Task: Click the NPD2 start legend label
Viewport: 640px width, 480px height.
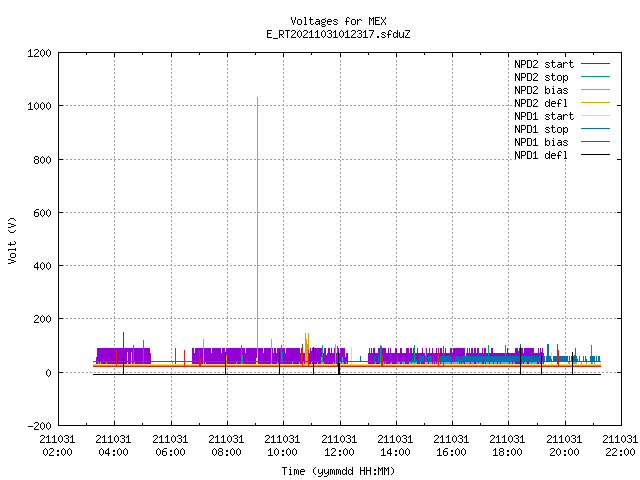Action: pyautogui.click(x=544, y=64)
